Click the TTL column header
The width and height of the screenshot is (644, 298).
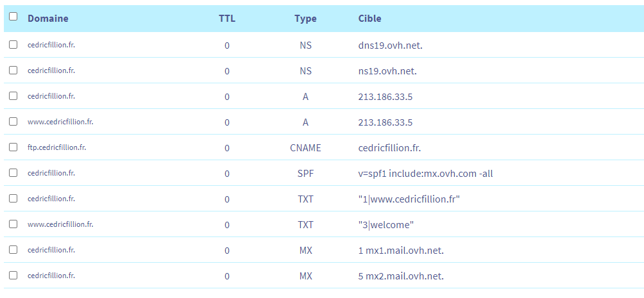(227, 19)
